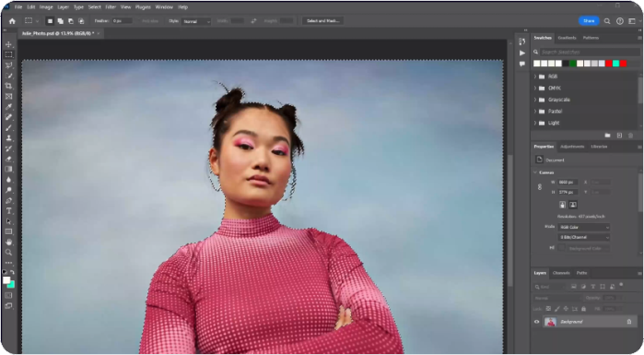Select the Zoom tool

(8, 253)
